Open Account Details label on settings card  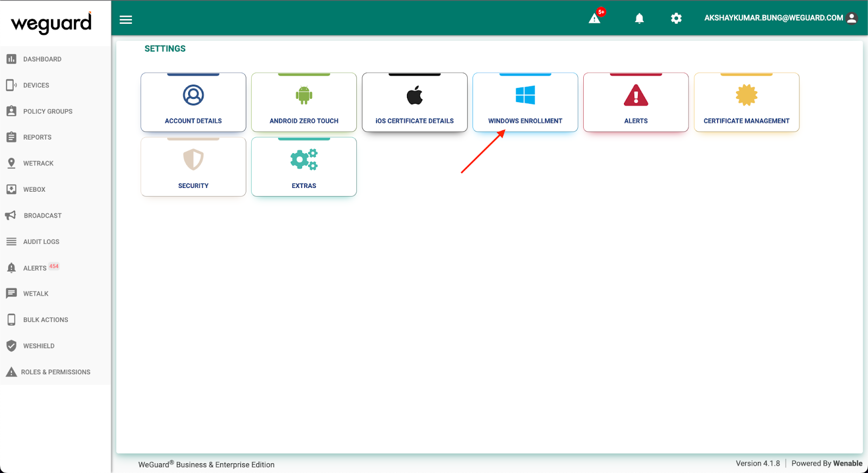[x=193, y=121]
